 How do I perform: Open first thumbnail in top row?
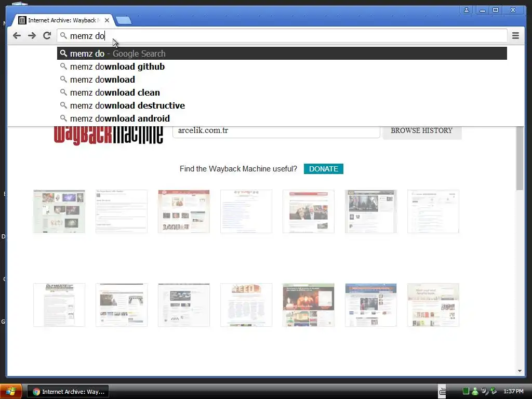pyautogui.click(x=59, y=211)
